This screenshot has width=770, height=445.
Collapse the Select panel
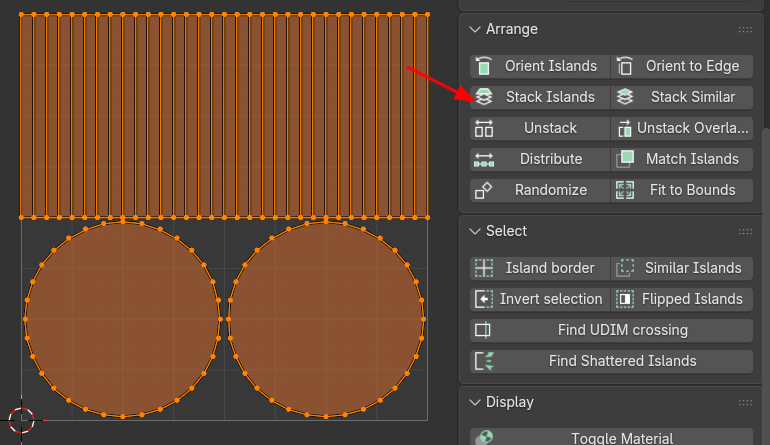[475, 231]
